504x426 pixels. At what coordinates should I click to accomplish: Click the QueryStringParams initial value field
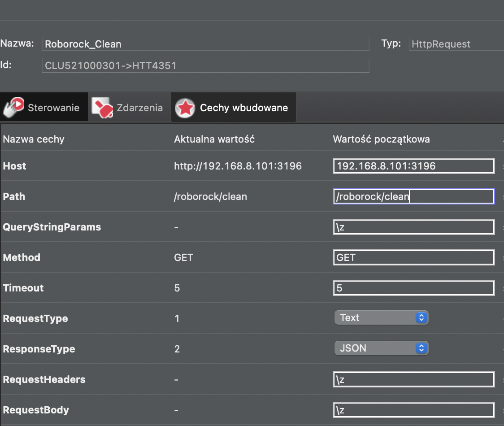414,227
